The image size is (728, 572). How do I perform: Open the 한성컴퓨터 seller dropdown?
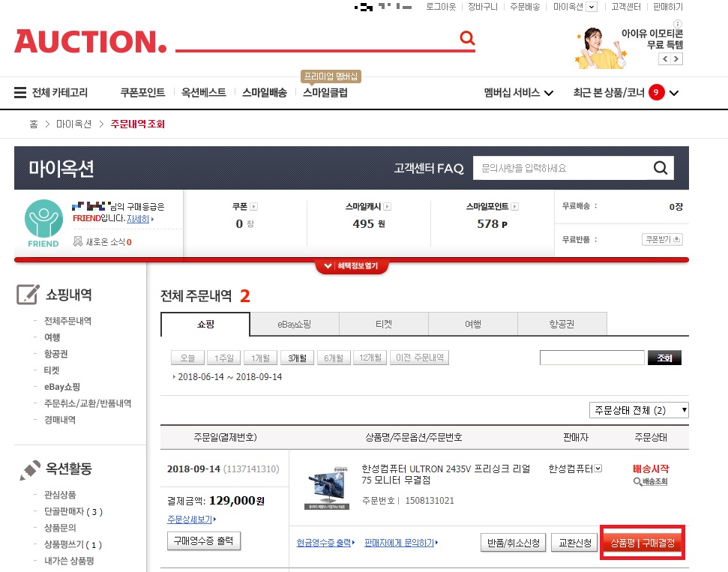click(x=598, y=469)
